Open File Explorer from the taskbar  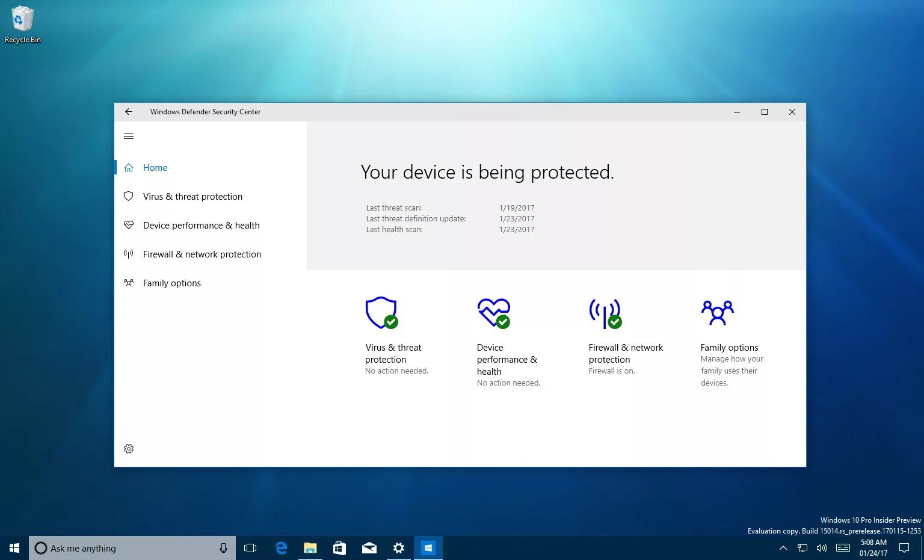click(x=310, y=548)
